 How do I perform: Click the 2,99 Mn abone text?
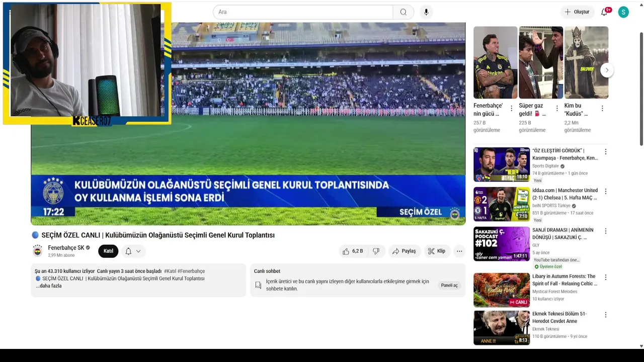61,255
